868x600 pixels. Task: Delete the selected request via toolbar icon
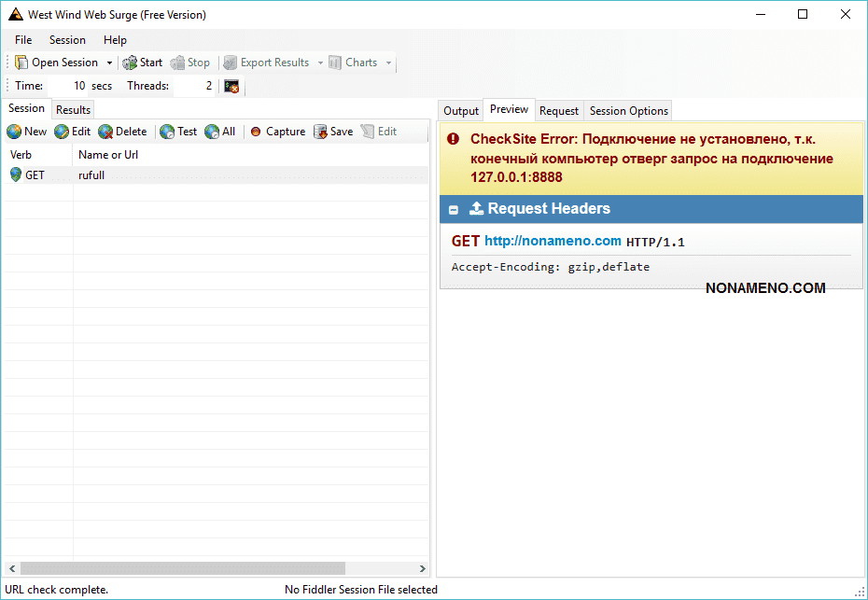tap(105, 132)
